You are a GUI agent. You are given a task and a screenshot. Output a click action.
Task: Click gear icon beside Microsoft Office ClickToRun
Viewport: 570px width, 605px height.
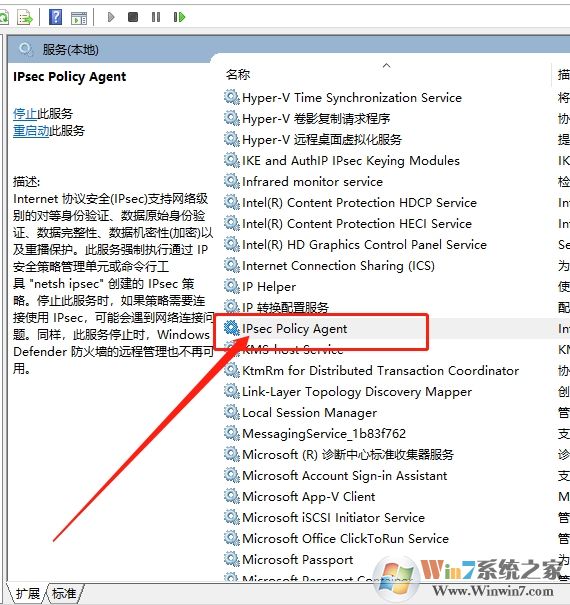point(232,538)
